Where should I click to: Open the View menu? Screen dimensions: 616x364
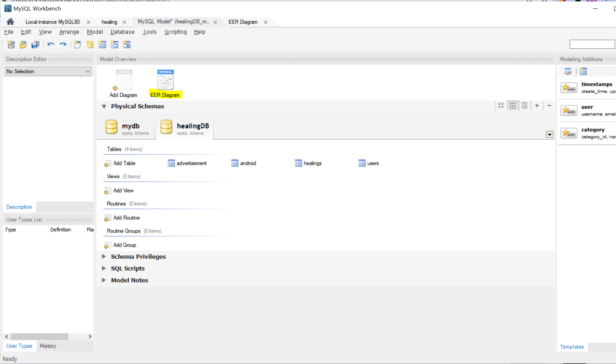45,32
